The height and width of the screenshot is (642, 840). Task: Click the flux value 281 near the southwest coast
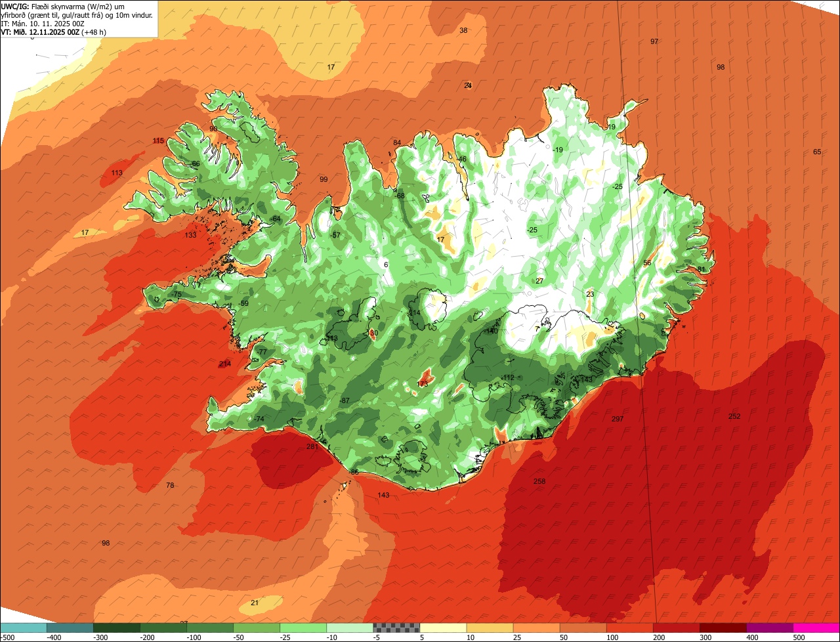pyautogui.click(x=312, y=446)
